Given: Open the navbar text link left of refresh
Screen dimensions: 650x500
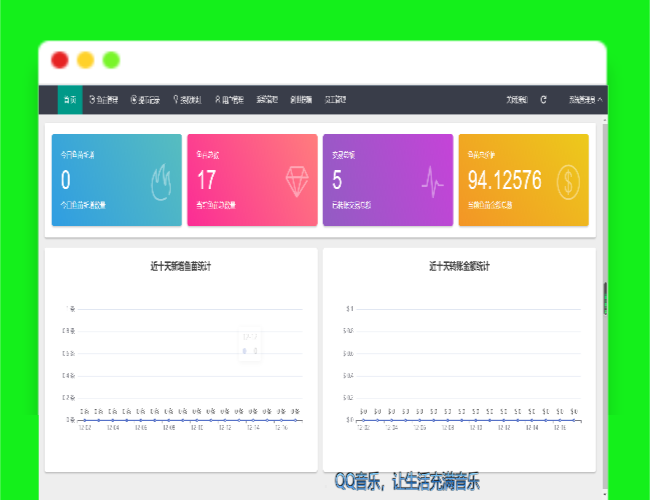Looking at the screenshot, I should click(x=516, y=100).
